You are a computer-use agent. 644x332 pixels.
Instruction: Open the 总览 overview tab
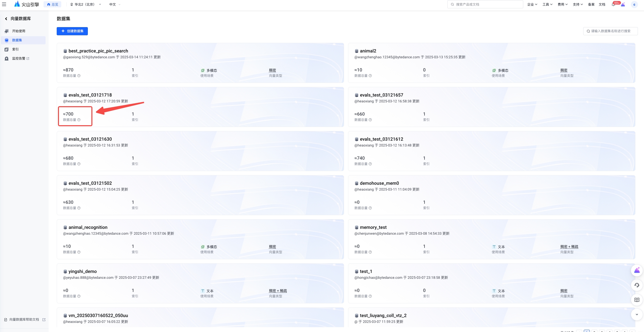pos(53,4)
